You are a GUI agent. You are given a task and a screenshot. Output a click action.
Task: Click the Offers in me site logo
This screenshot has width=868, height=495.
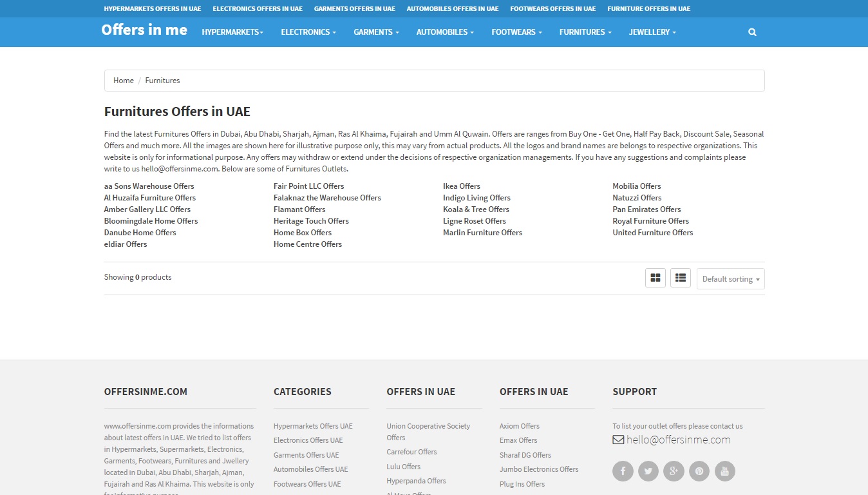point(144,30)
